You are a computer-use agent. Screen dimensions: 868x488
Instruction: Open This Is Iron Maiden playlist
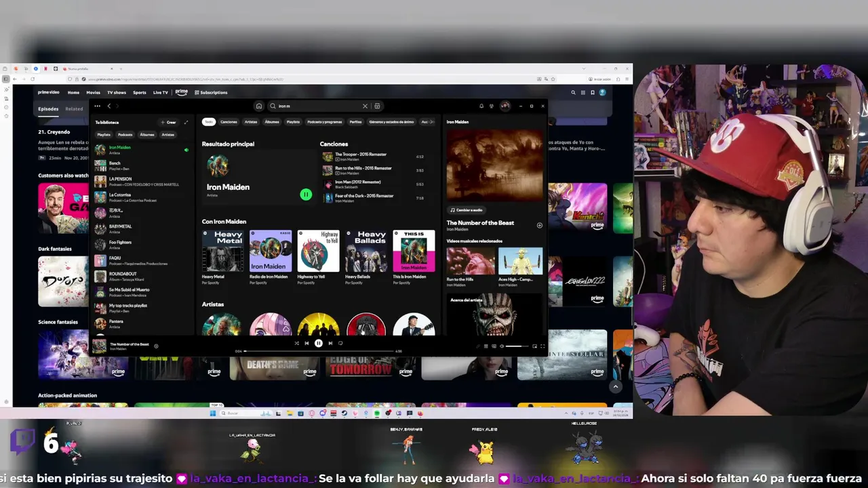pyautogui.click(x=414, y=258)
